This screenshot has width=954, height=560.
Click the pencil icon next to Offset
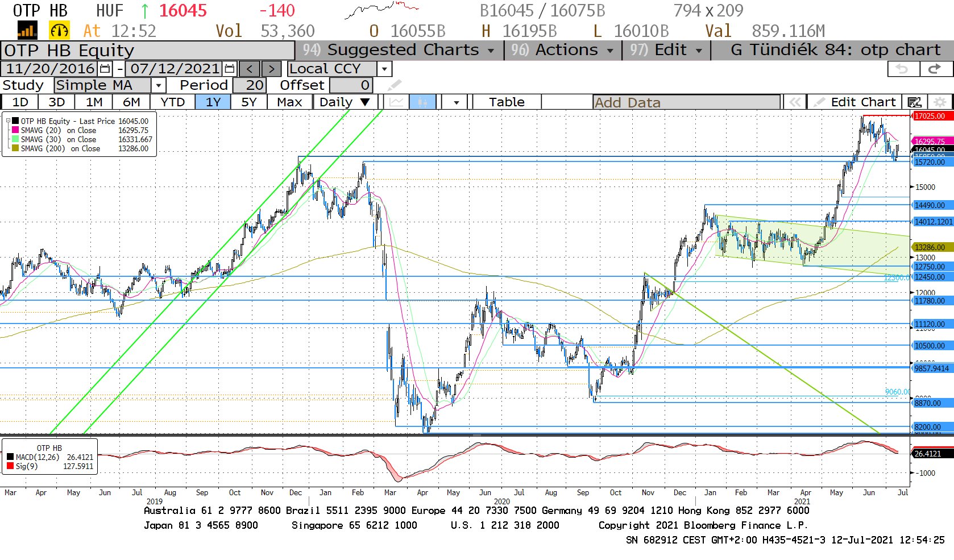(x=394, y=85)
